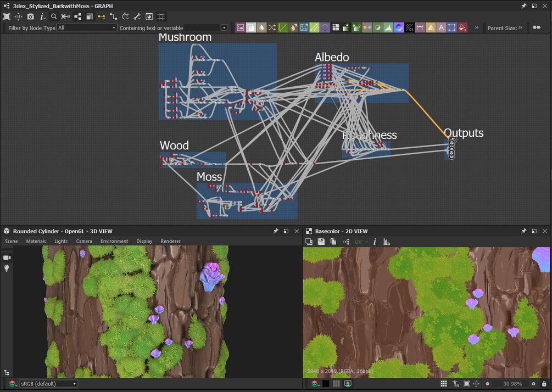Open the Lights menu in the 3D view
Viewport: 552px width, 392px height.
[61, 241]
